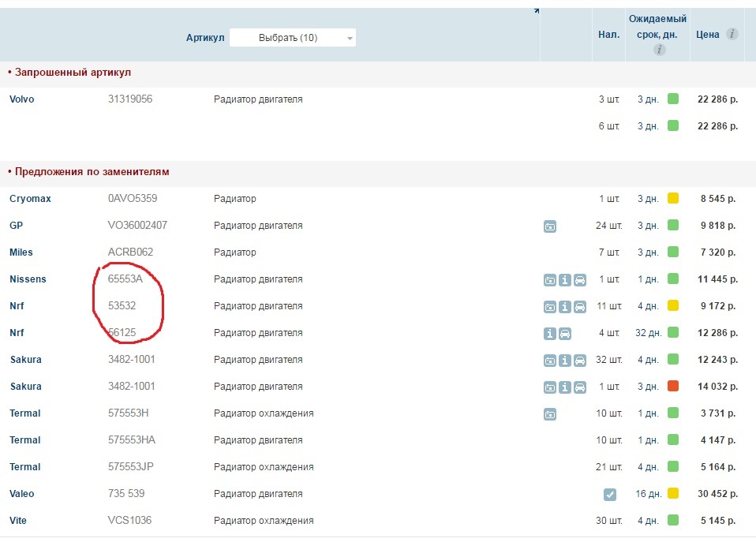Open Miles brand link
This screenshot has height=546, width=756.
coord(21,252)
